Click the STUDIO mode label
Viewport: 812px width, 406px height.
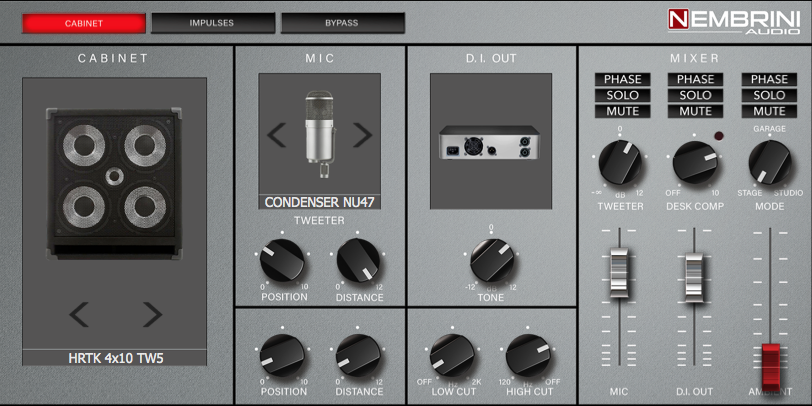[789, 193]
